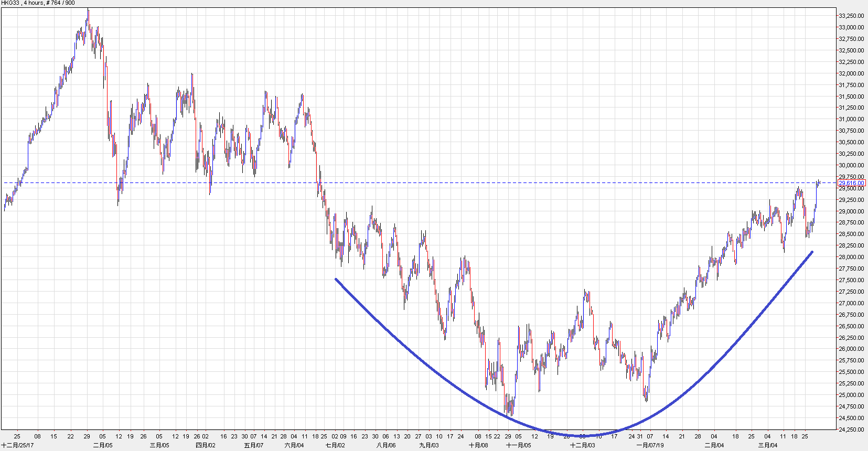Click the 24,250.00 price axis label
Viewport: 868px width, 451px height.
tap(851, 429)
